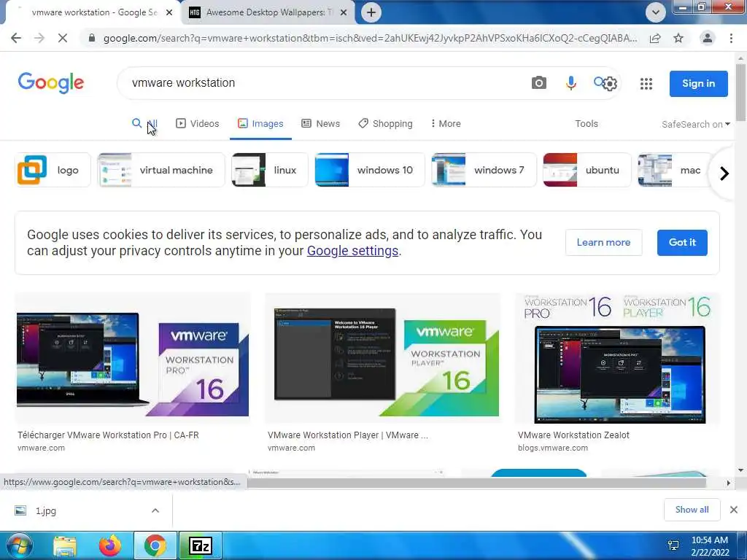Image resolution: width=747 pixels, height=560 pixels.
Task: Open VMware Workstation Pro 16 thumbnail
Action: coord(133,358)
